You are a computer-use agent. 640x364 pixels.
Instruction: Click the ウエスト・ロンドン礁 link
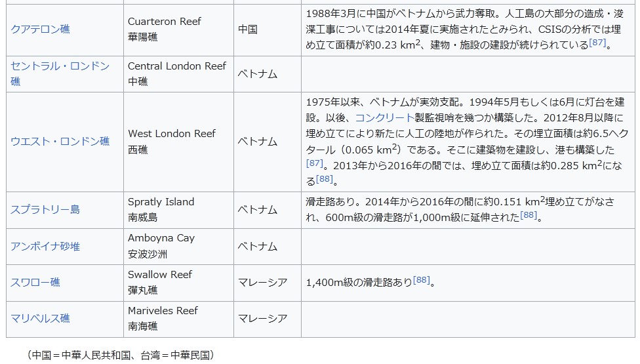coord(60,142)
